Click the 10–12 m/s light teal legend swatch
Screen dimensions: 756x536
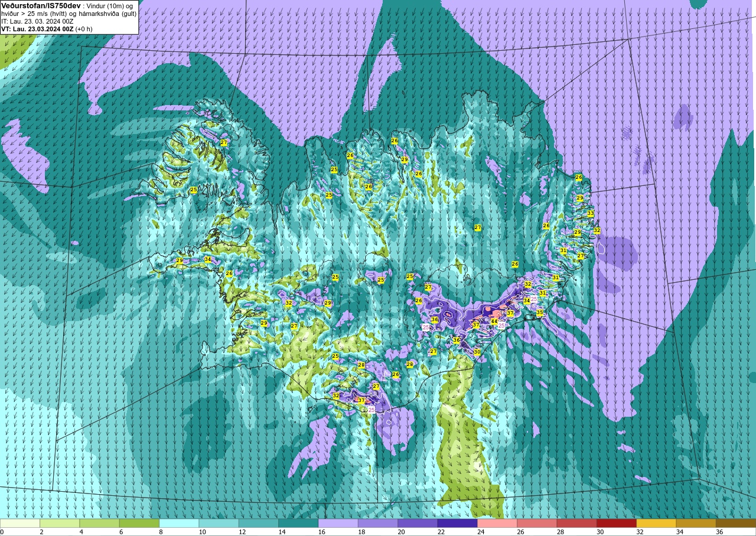coord(219,523)
